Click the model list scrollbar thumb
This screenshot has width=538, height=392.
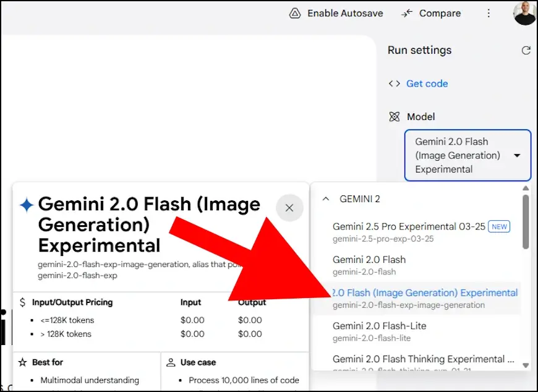(x=525, y=221)
